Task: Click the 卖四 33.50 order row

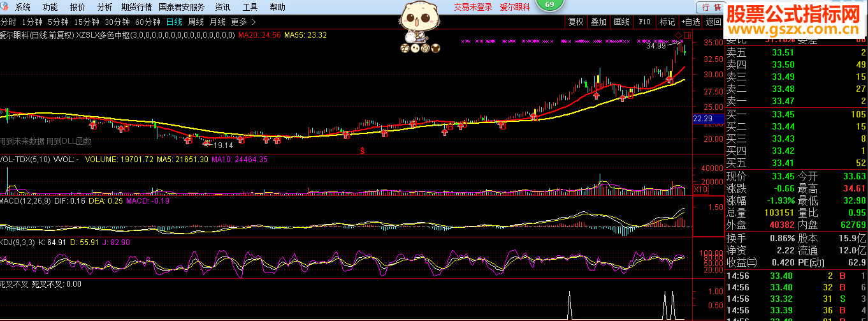Action: pyautogui.click(x=797, y=64)
